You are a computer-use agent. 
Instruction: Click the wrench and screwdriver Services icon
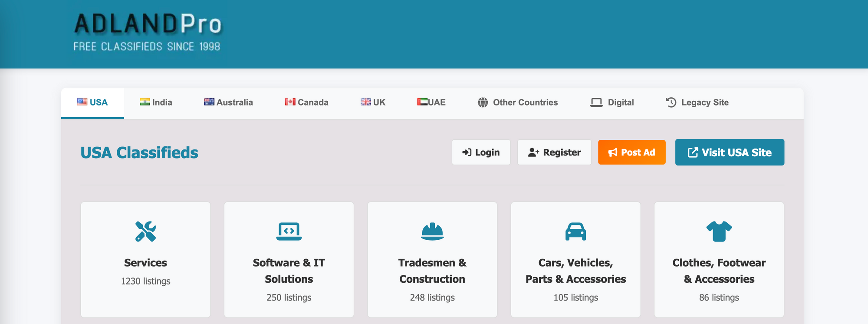[145, 231]
